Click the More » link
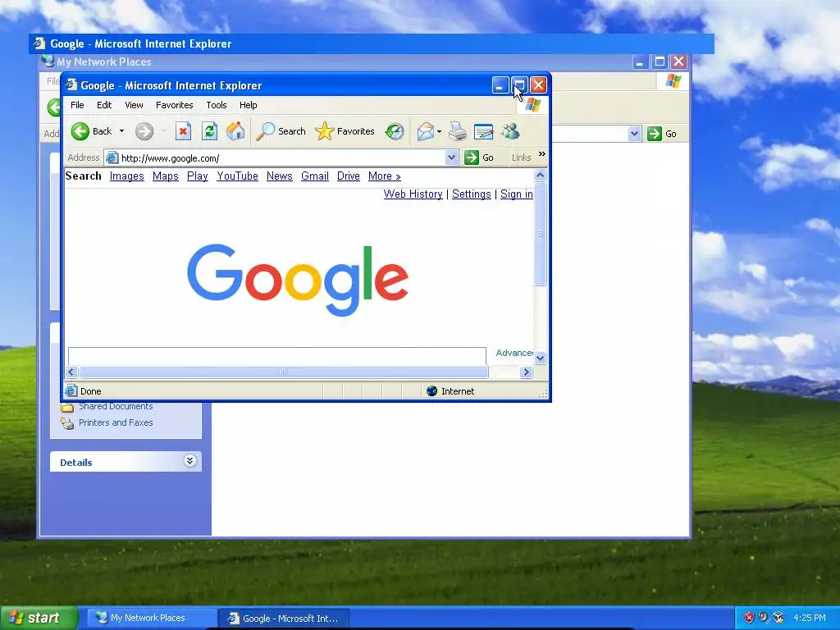Viewport: 840px width, 630px height. (385, 176)
